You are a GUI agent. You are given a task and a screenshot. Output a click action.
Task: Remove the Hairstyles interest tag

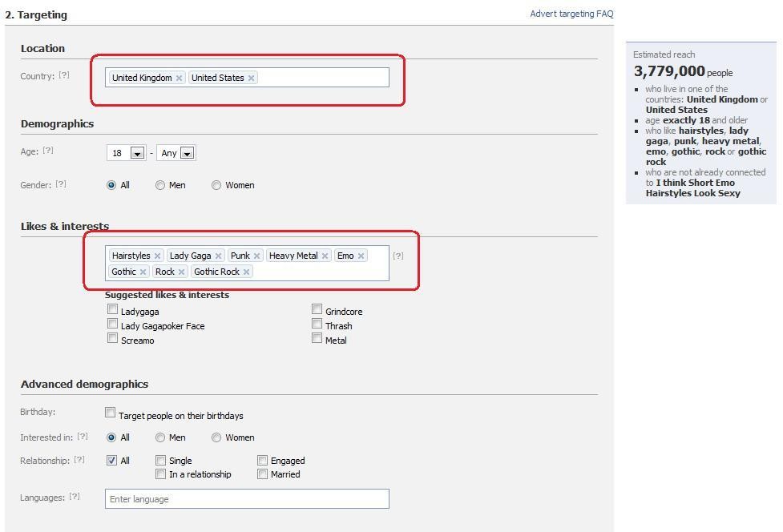click(x=157, y=256)
